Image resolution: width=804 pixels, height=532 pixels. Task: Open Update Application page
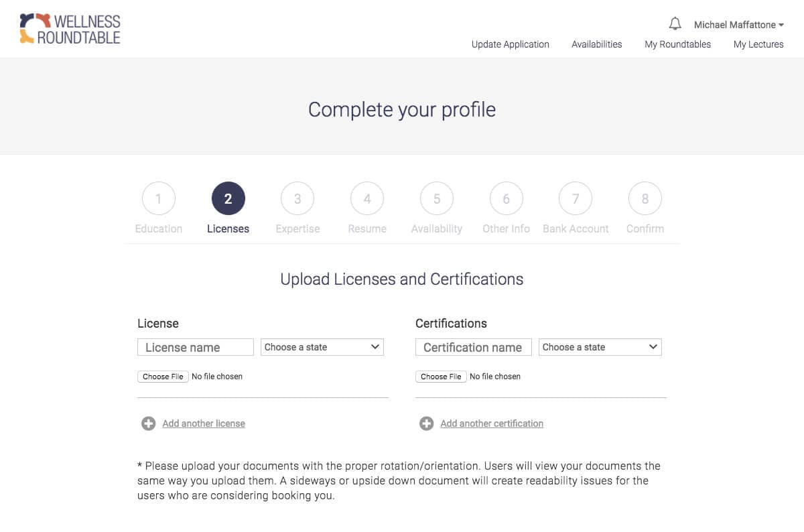[x=510, y=44]
